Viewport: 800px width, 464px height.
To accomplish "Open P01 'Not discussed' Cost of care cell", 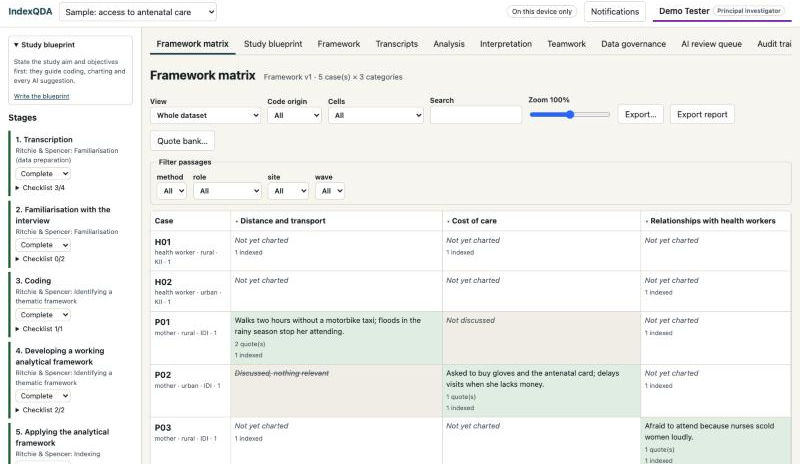I will pos(541,338).
